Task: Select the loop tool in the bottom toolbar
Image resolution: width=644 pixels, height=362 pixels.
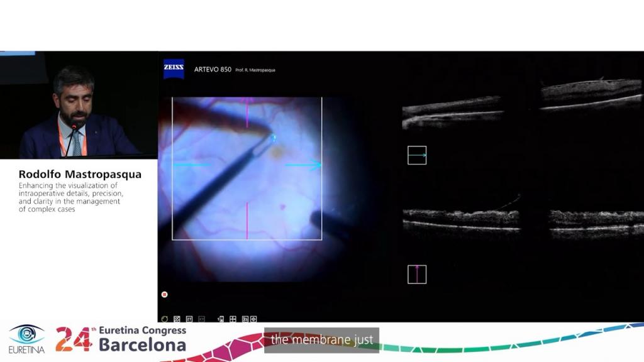Action: (164, 319)
